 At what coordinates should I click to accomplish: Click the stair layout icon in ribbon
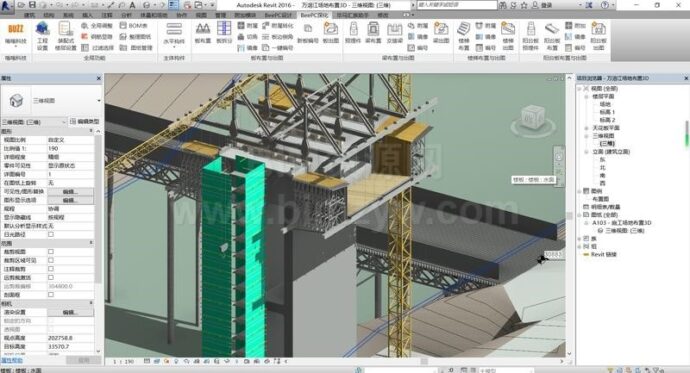(464, 35)
